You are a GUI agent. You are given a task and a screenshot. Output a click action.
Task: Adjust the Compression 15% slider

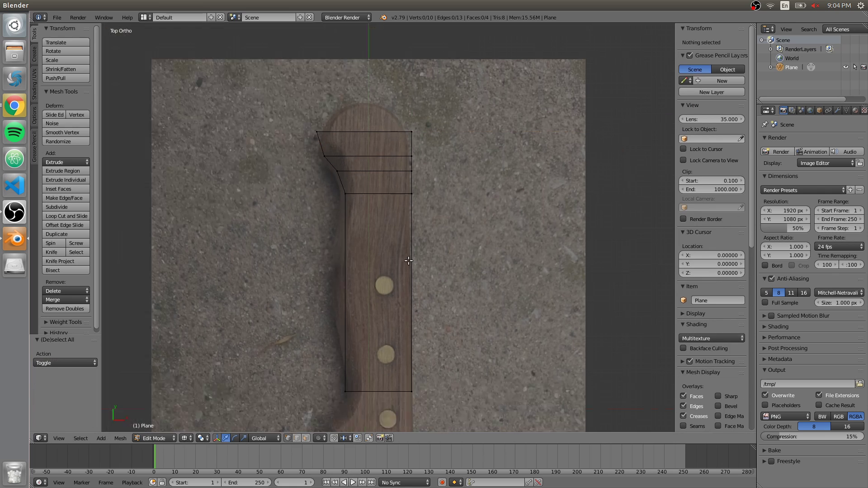[x=812, y=436]
